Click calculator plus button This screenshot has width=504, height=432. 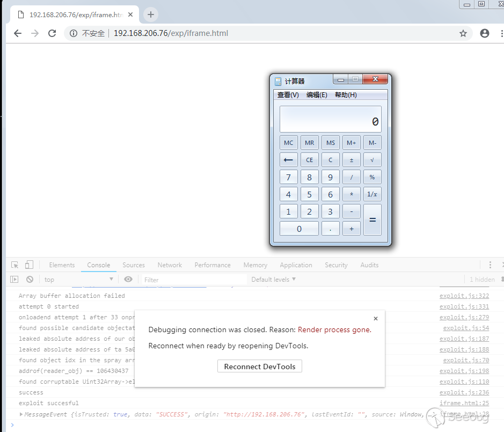point(352,229)
